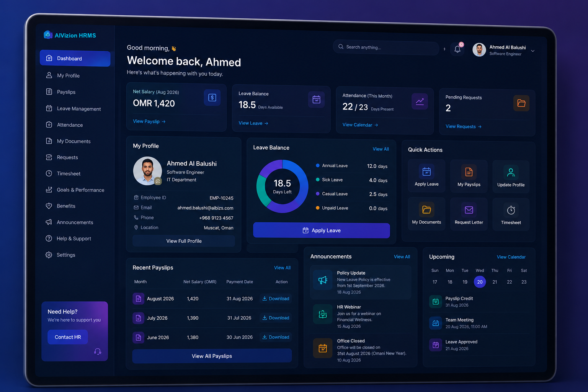Click the View Leave link
The height and width of the screenshot is (392, 588).
click(x=253, y=123)
